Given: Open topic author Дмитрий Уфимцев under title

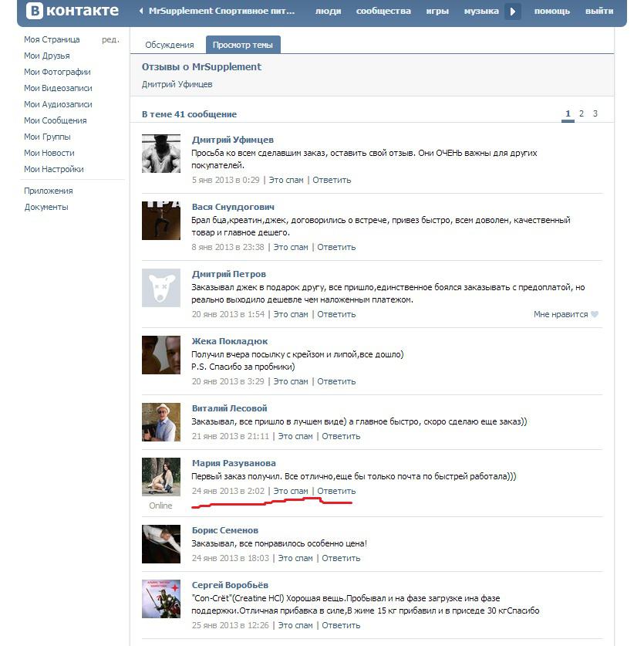Looking at the screenshot, I should [177, 84].
